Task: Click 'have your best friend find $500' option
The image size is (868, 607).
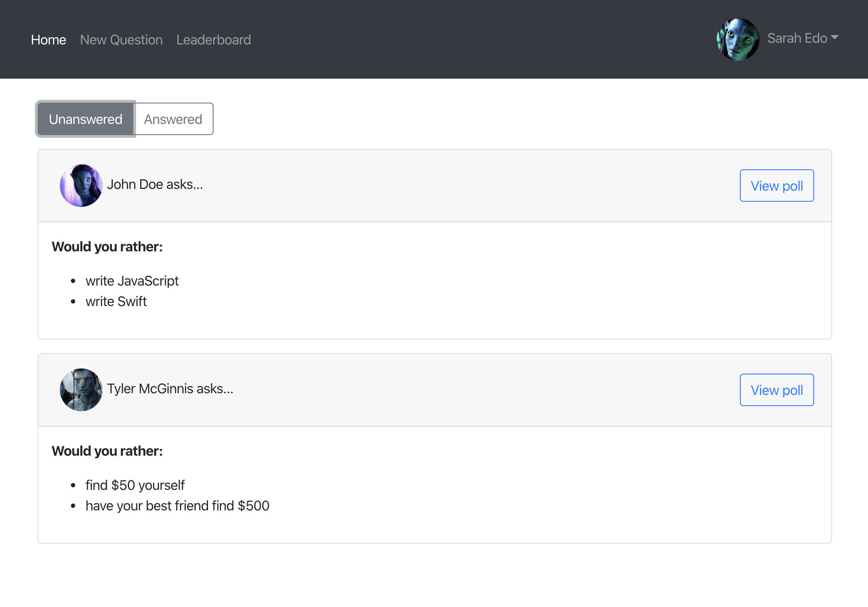Action: (178, 506)
